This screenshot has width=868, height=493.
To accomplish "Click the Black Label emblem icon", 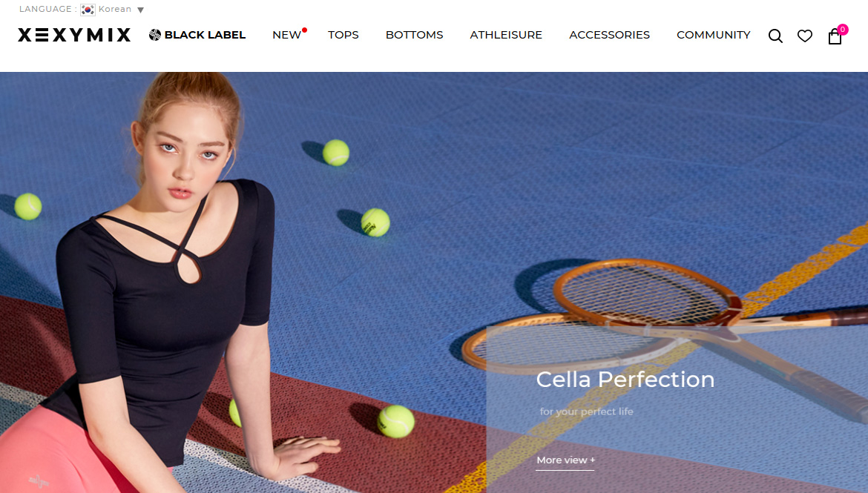I will [x=155, y=35].
